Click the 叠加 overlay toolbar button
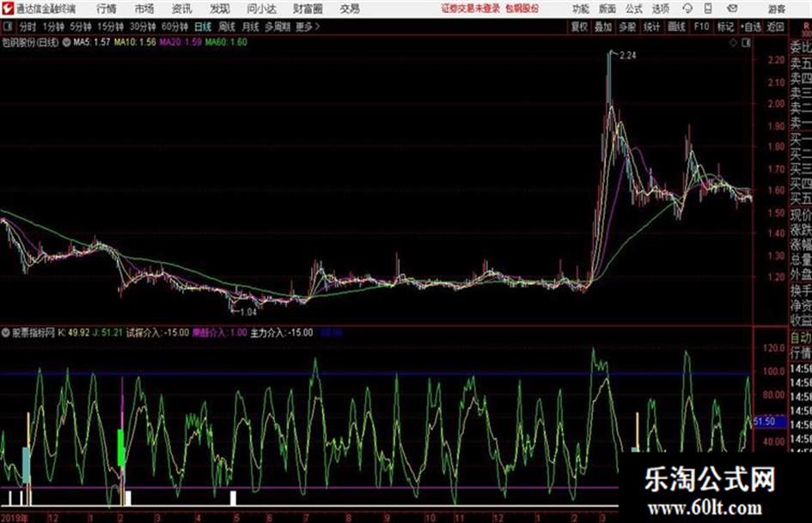The width and height of the screenshot is (812, 523). click(x=603, y=27)
